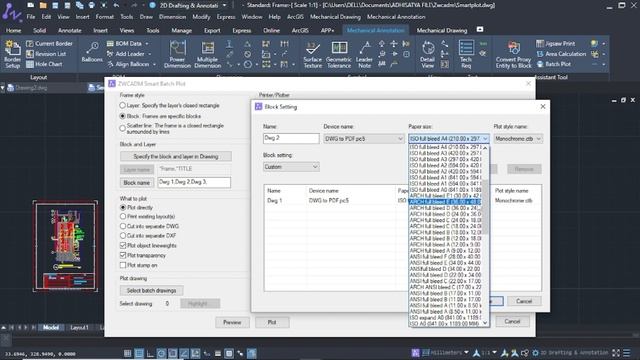Open the Revision List tool
Screen dimensions: 640x360
46,54
